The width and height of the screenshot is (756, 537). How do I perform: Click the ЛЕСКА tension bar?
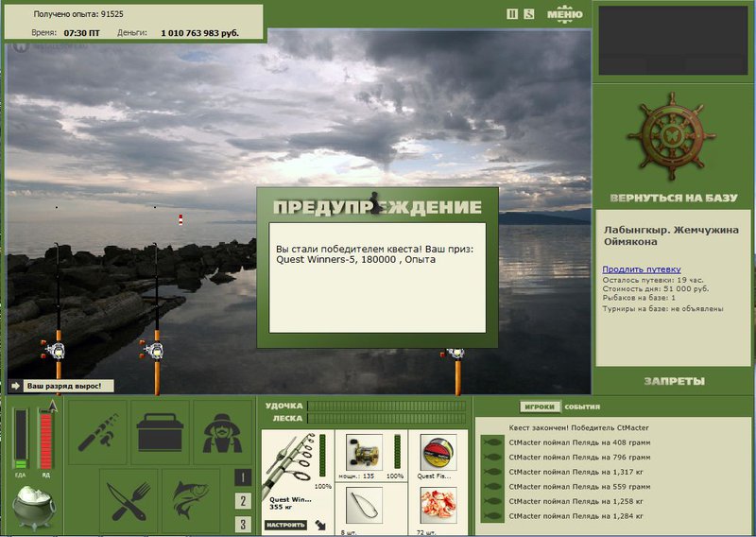point(387,418)
